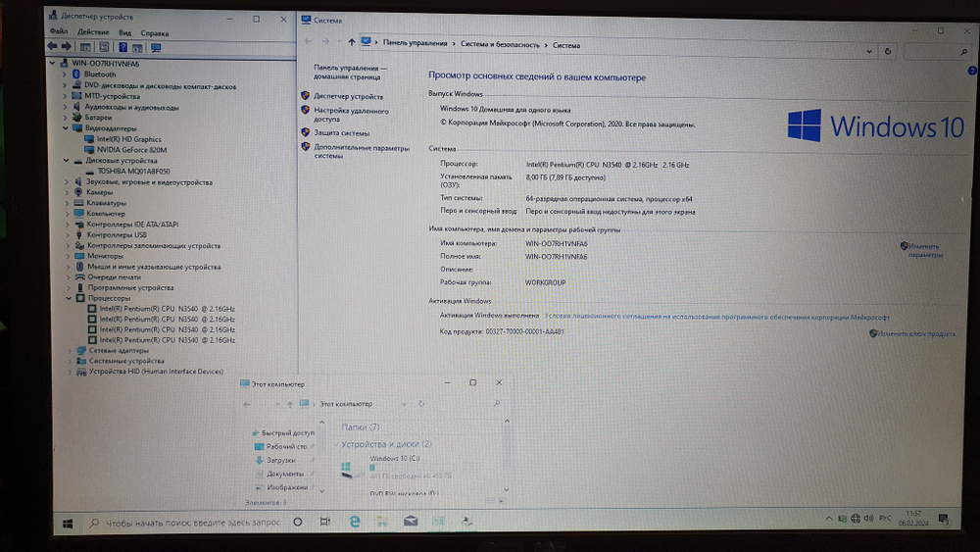Show hidden tray icons chevron
This screenshot has height=552, width=980.
point(829,519)
